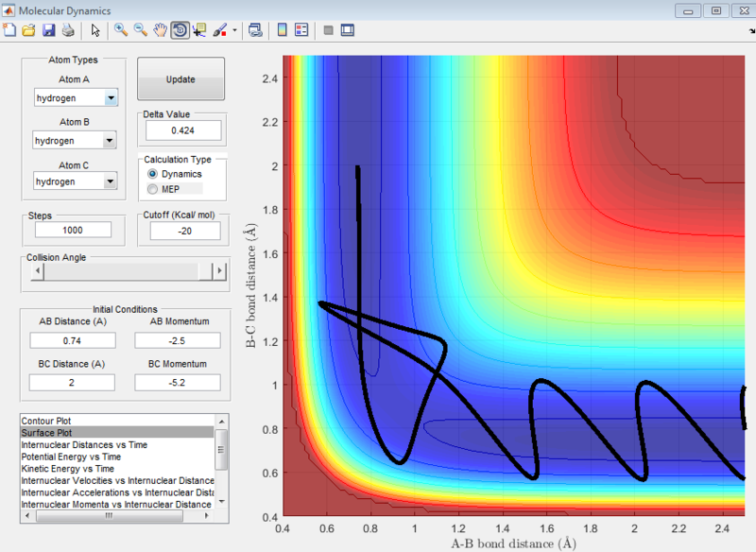Open a file with the folder icon

[x=29, y=30]
